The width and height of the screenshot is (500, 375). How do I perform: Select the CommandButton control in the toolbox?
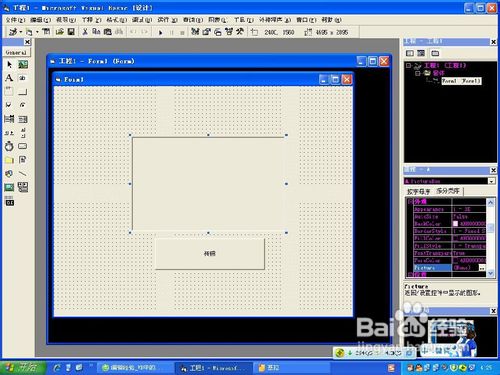pyautogui.click(x=23, y=92)
